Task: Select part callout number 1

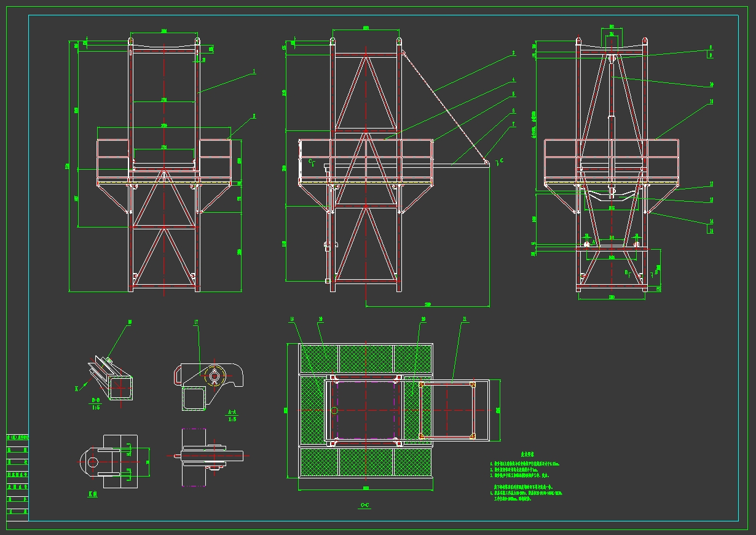Action: 253,72
